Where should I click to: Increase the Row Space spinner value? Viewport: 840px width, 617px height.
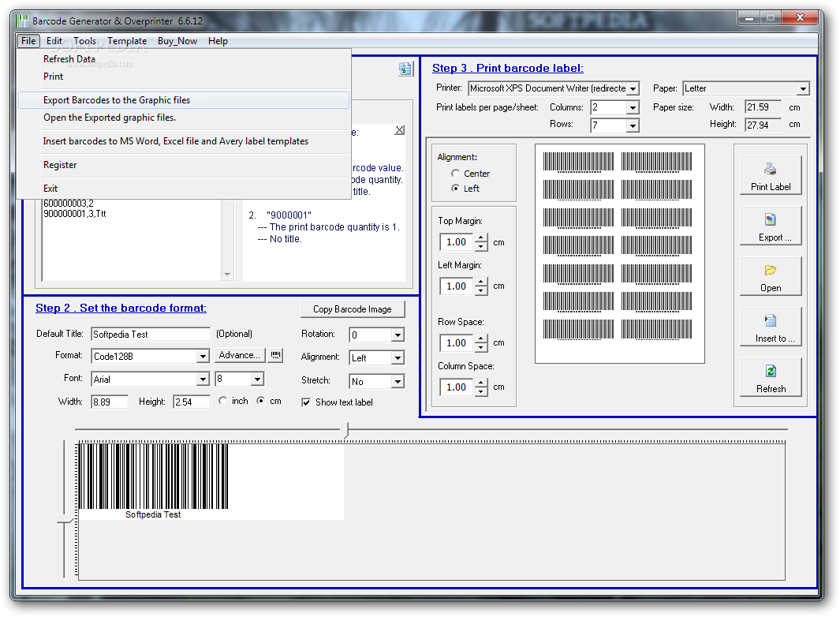[x=481, y=338]
